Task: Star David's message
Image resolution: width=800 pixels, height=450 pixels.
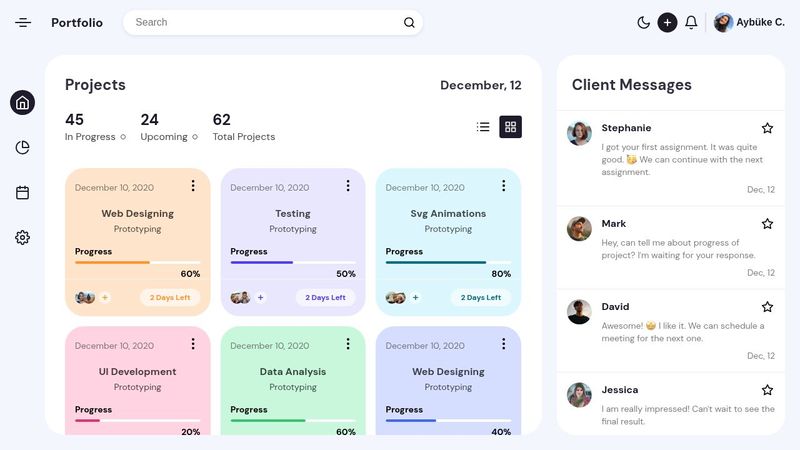Action: pyautogui.click(x=767, y=307)
